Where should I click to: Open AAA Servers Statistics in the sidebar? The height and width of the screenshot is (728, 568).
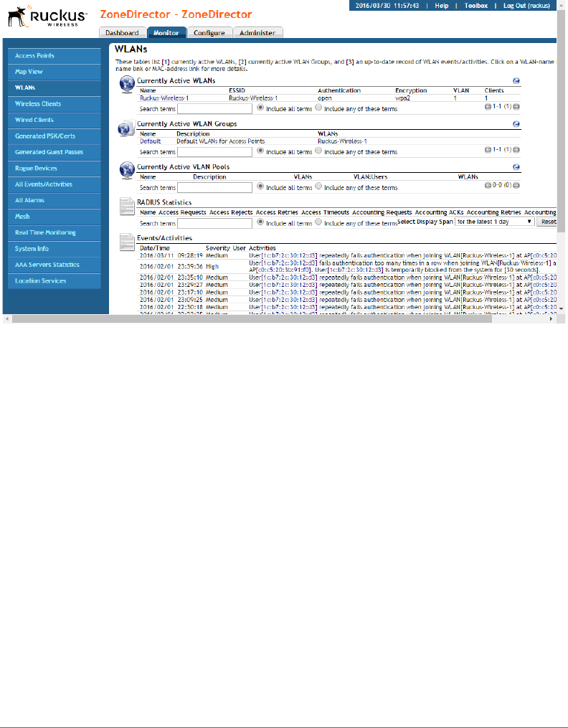[55, 265]
